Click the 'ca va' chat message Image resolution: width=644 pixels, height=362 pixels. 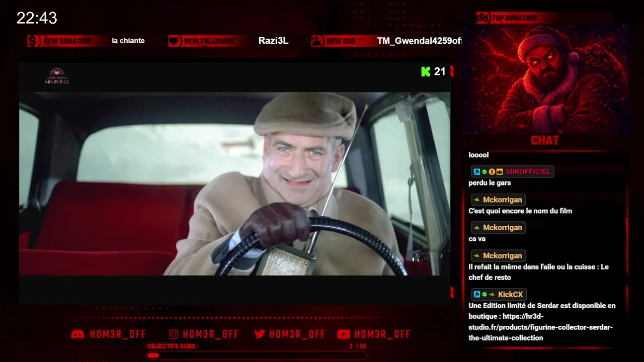pyautogui.click(x=477, y=239)
